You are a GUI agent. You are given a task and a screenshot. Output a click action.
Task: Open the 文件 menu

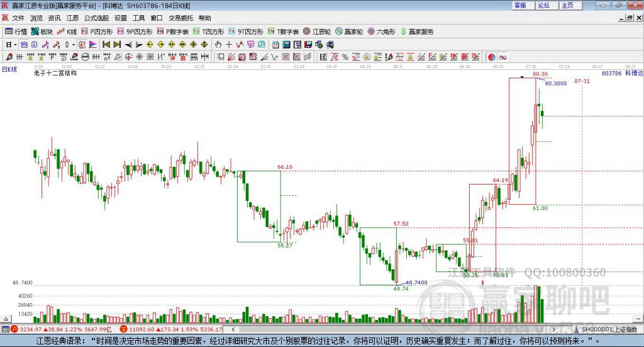18,18
